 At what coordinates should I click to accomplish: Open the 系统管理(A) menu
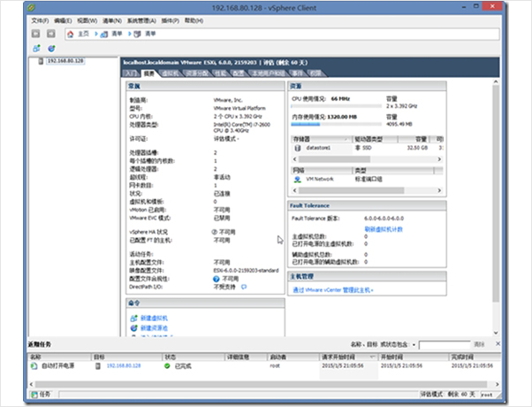(141, 20)
